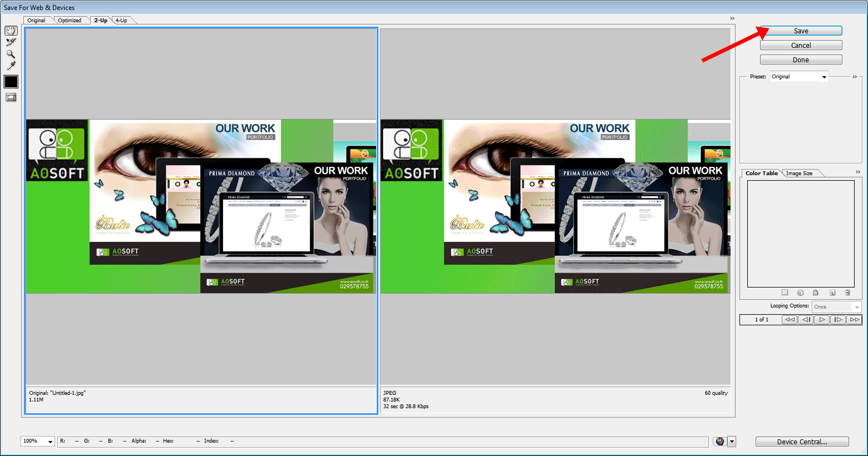
Task: Select the Slice Select tool
Action: 11,42
